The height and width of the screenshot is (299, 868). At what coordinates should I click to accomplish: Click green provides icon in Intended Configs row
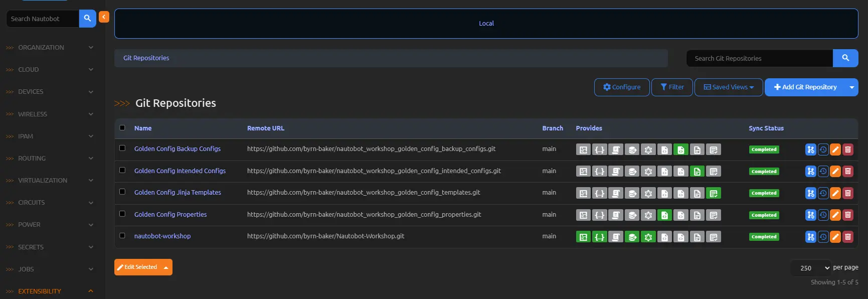(697, 171)
